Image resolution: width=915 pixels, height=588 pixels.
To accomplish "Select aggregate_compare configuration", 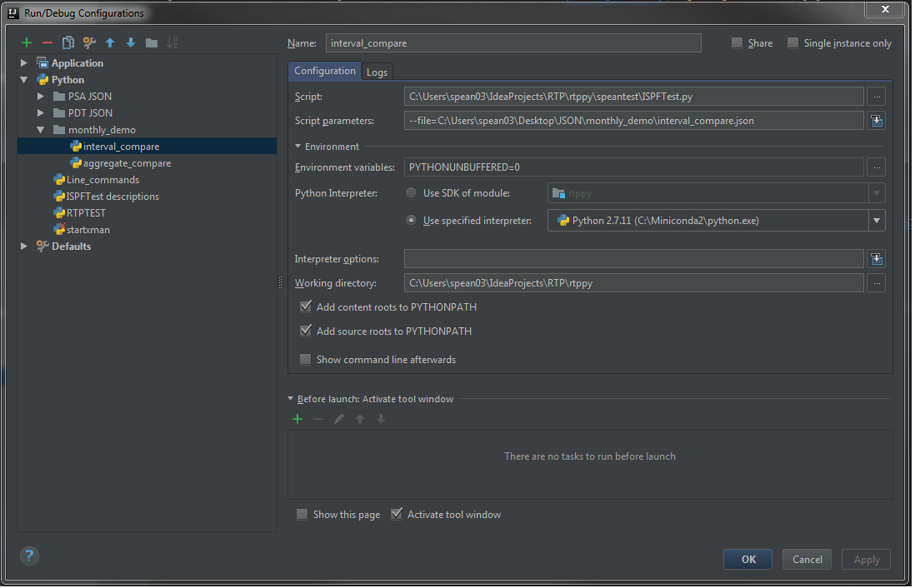I will 127,163.
